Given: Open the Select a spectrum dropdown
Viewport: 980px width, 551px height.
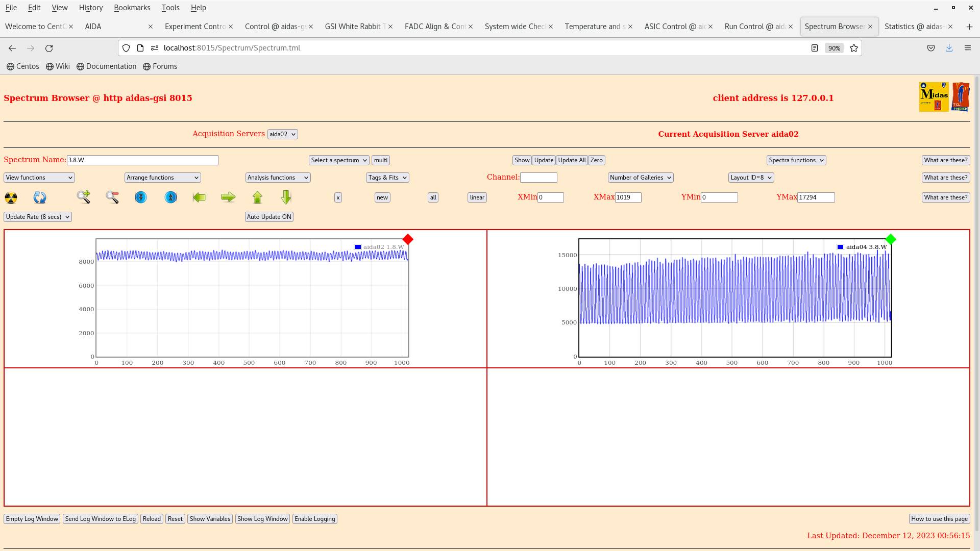Looking at the screenshot, I should pyautogui.click(x=338, y=160).
